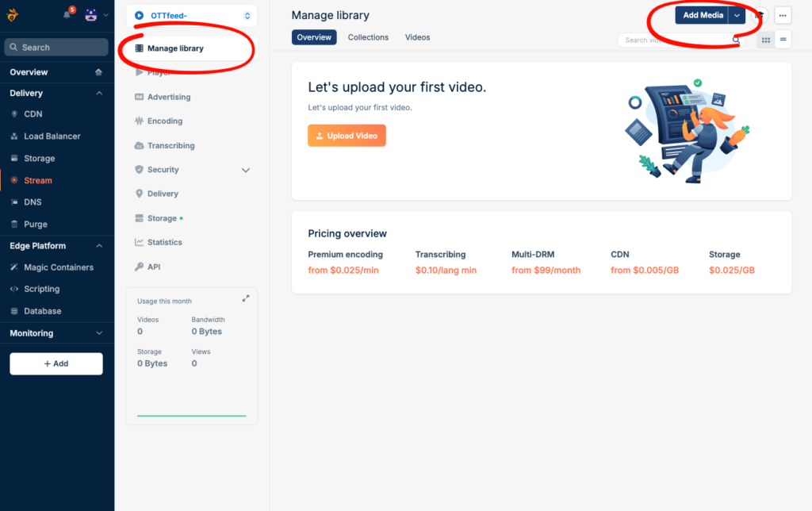Image resolution: width=812 pixels, height=511 pixels.
Task: Open Scripting under Edge Platform
Action: click(41, 289)
